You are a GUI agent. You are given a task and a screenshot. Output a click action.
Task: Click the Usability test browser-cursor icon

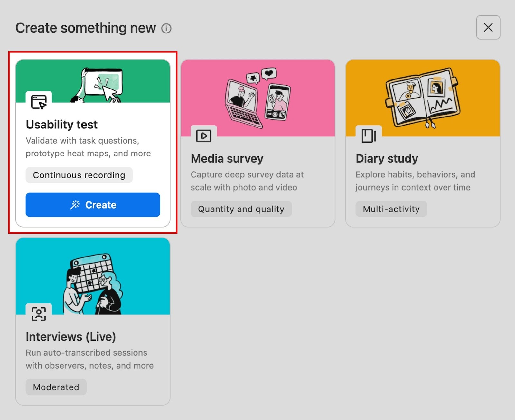coord(39,102)
